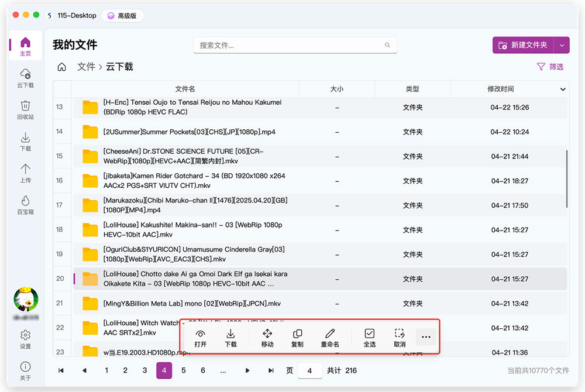The width and height of the screenshot is (585, 392).
Task: Open the 云下载 cloud download sidebar icon
Action: tap(25, 78)
